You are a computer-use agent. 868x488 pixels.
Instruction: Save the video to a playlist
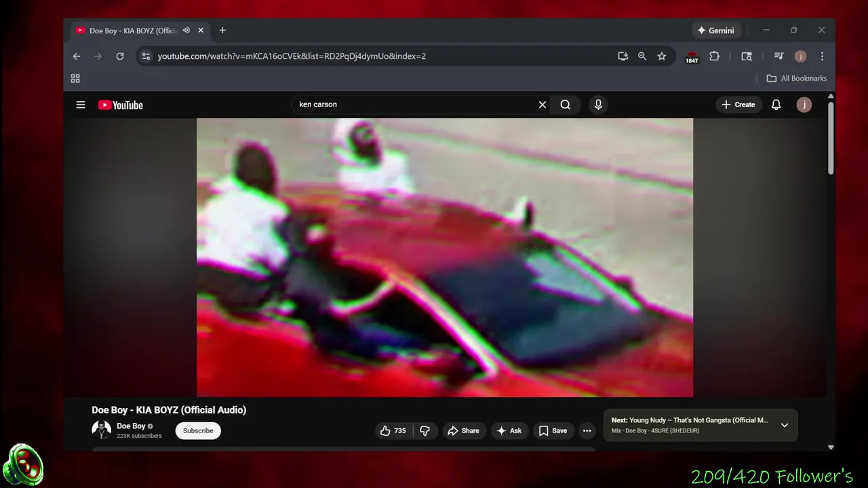tap(553, 430)
